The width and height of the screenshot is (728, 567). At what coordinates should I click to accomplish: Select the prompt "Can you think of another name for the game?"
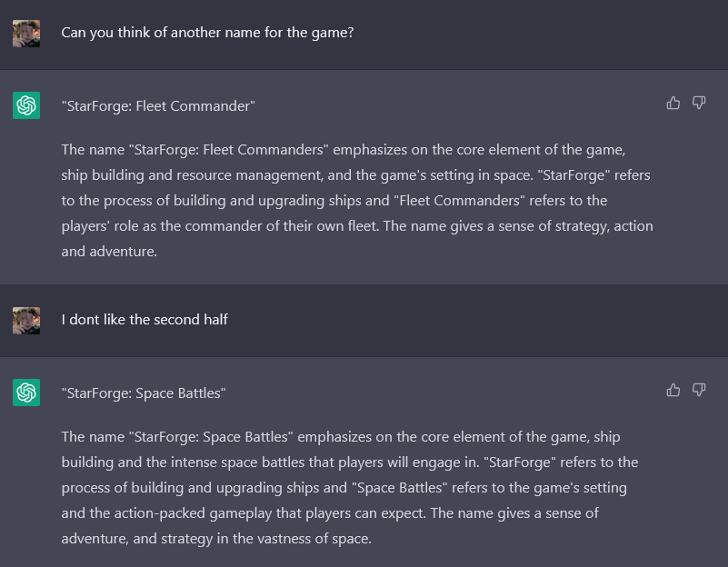[x=207, y=32]
